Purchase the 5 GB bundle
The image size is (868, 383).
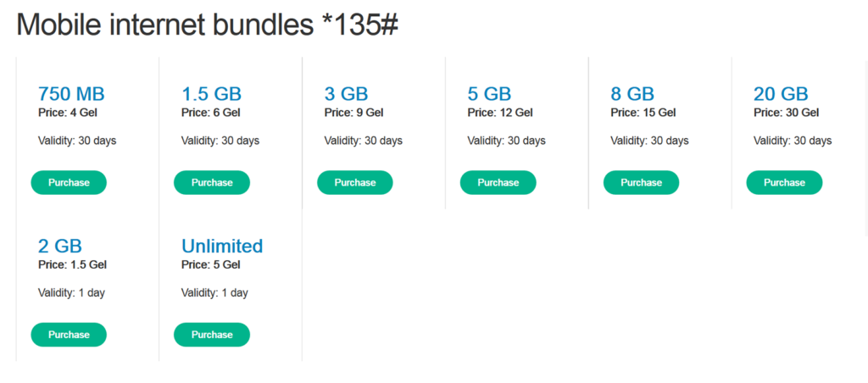(x=498, y=183)
